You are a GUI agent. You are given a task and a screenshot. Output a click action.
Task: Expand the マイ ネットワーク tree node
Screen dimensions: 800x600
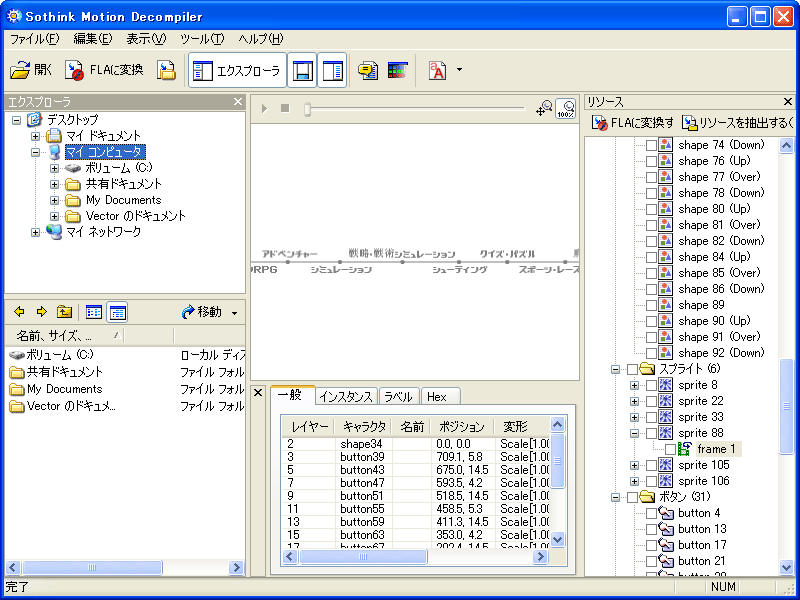(x=35, y=232)
